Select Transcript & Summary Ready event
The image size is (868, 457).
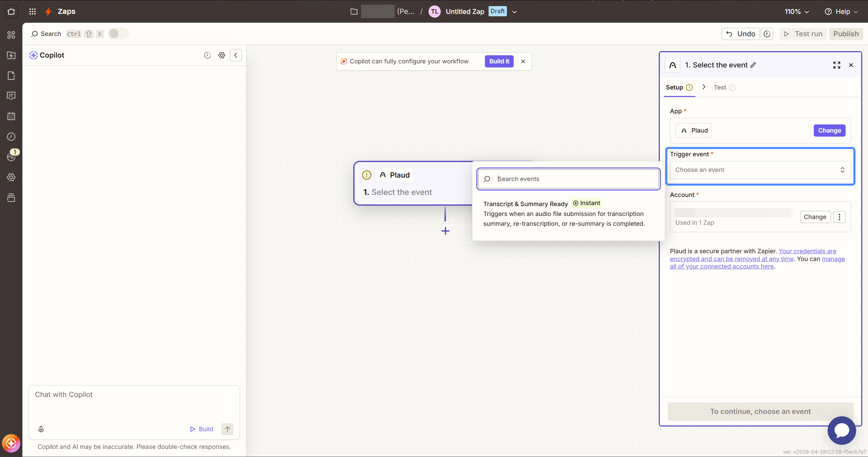coord(568,213)
